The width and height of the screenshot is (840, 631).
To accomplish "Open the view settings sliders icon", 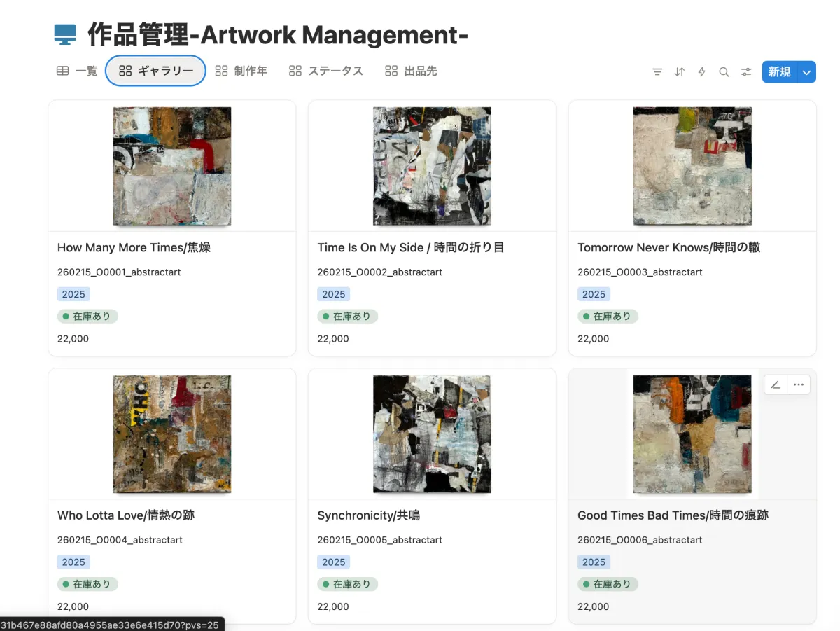I will (746, 71).
